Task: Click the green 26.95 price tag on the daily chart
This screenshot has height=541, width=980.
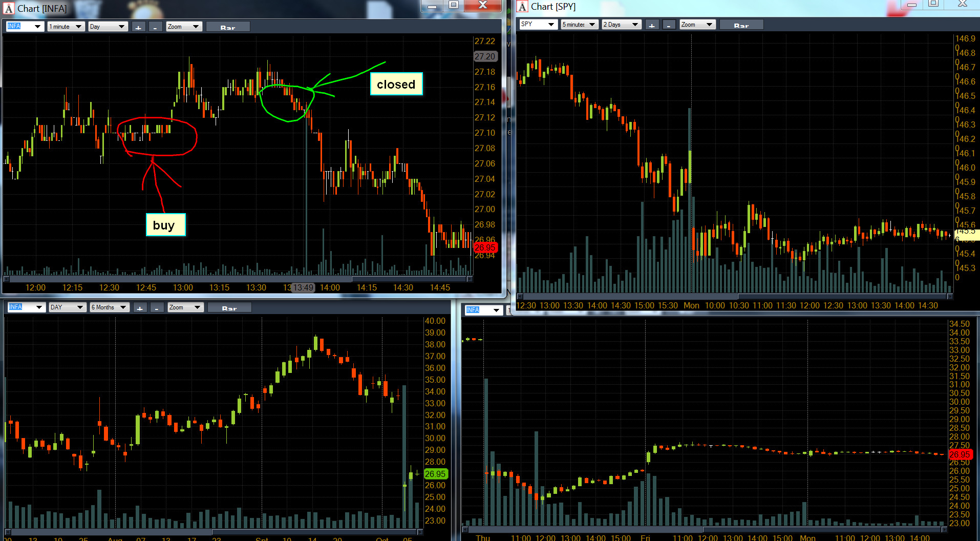Action: tap(435, 474)
